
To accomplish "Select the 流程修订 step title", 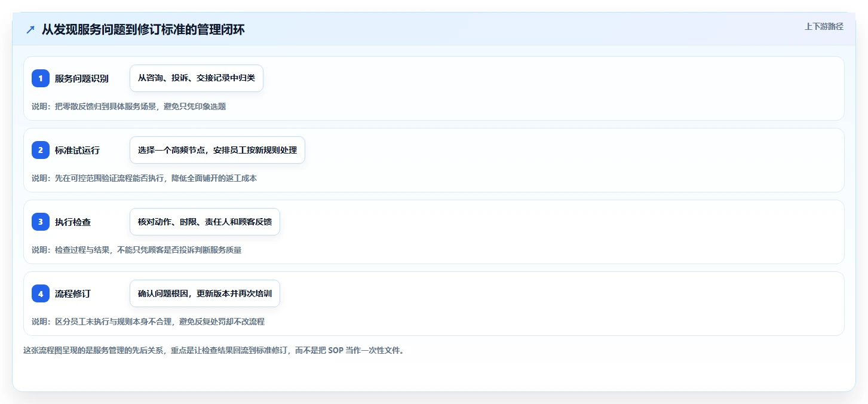I will click(73, 293).
